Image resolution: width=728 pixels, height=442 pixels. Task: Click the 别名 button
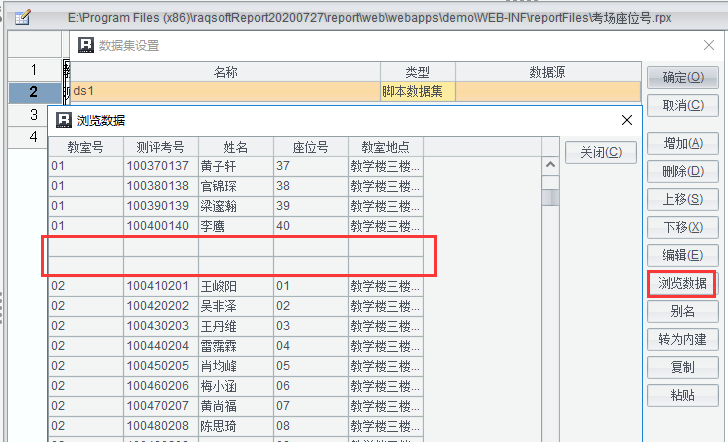click(x=682, y=311)
